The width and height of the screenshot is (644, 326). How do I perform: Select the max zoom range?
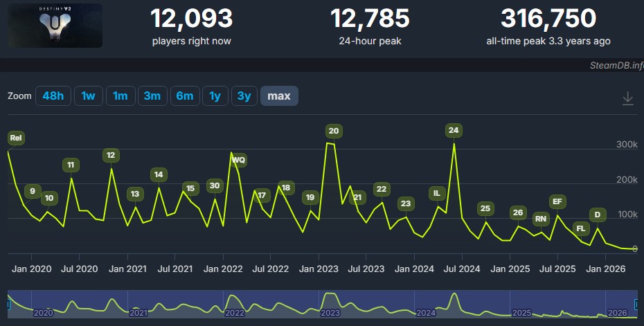coord(279,96)
